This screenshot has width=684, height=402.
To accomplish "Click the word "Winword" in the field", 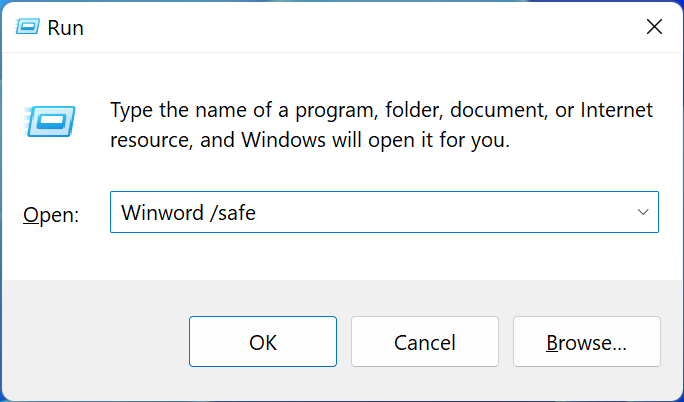I will [162, 213].
